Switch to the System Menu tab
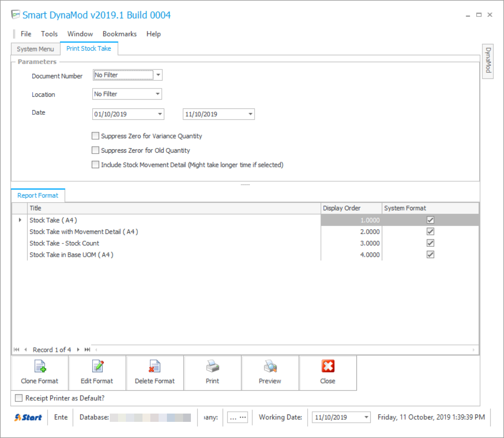 (x=36, y=49)
